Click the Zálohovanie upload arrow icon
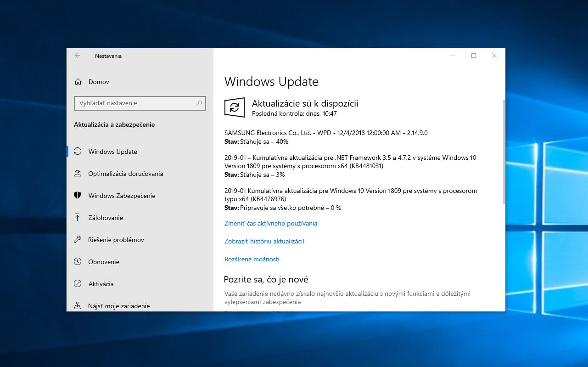The image size is (588, 367). pos(78,218)
